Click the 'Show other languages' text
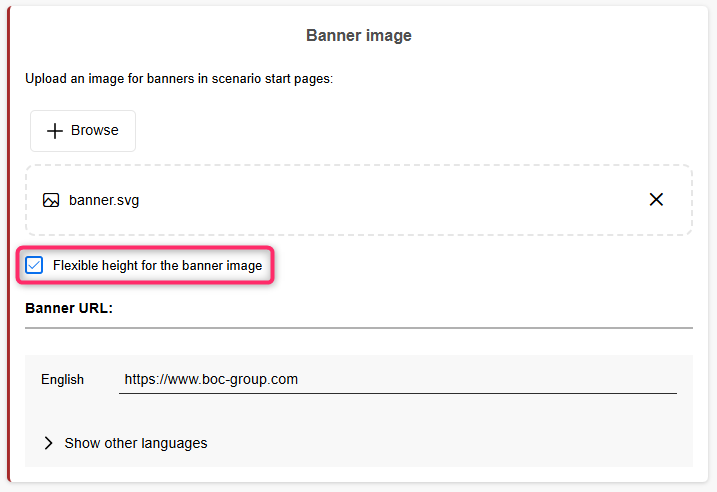Image resolution: width=717 pixels, height=492 pixels. 136,443
